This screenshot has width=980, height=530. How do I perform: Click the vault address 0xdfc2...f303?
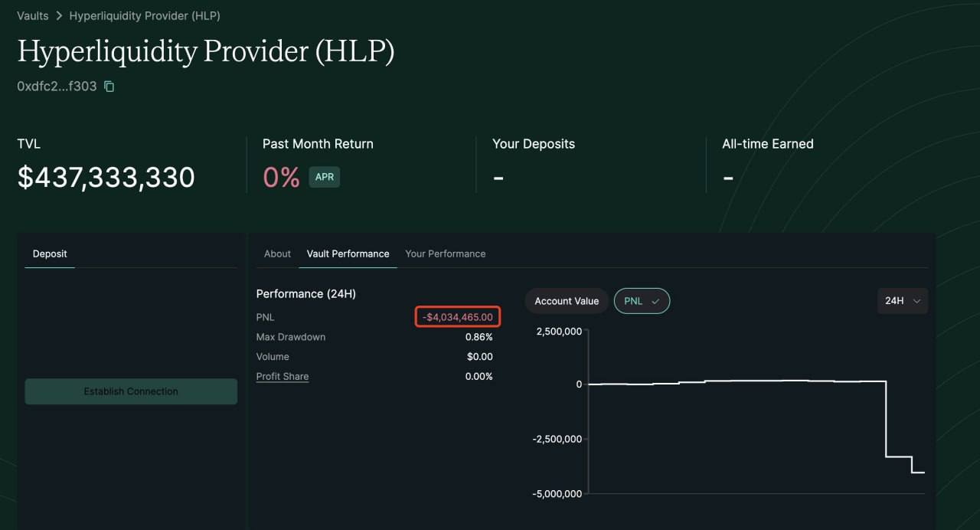(57, 87)
